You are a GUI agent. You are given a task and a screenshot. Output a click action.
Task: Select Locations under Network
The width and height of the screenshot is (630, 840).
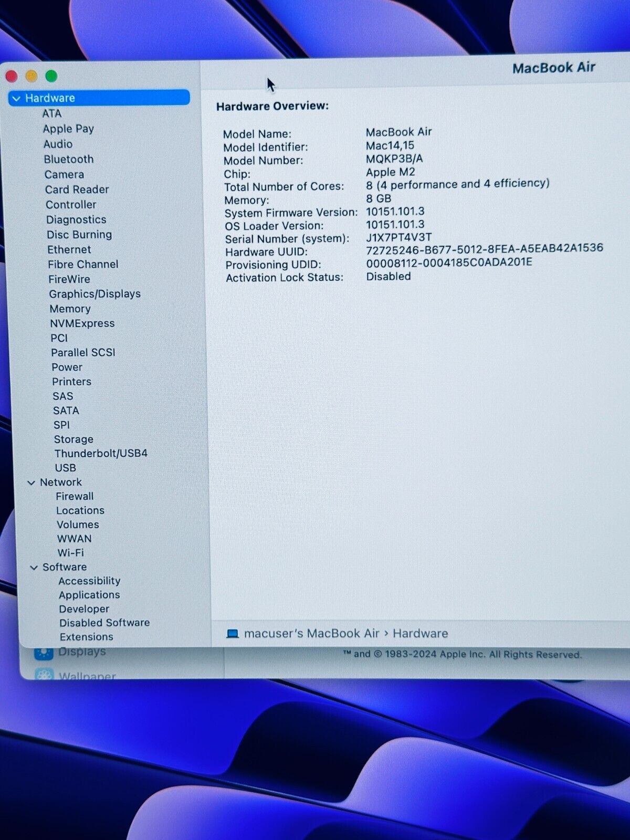click(x=80, y=510)
